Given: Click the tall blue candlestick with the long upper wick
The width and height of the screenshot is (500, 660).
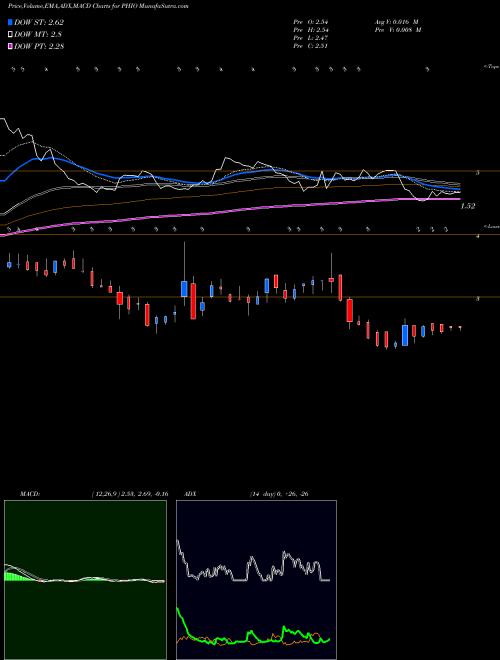Looking at the screenshot, I should pos(184,289).
